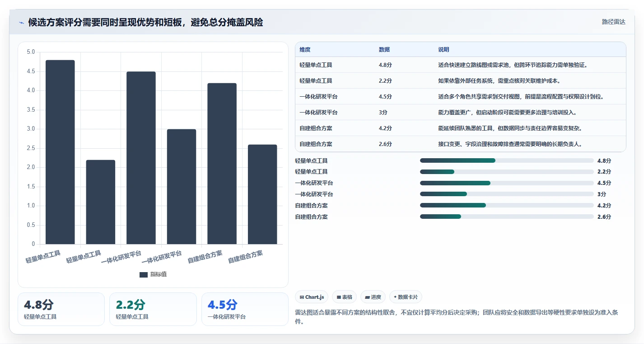Click the X-axis label beneath the 3.0 bar
Viewport: 644px width, 344px height.
point(162,257)
